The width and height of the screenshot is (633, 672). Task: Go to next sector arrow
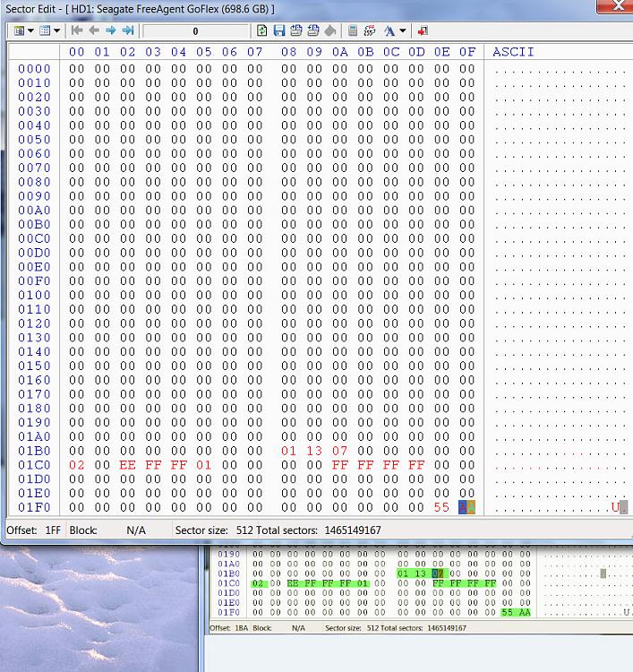tap(111, 30)
